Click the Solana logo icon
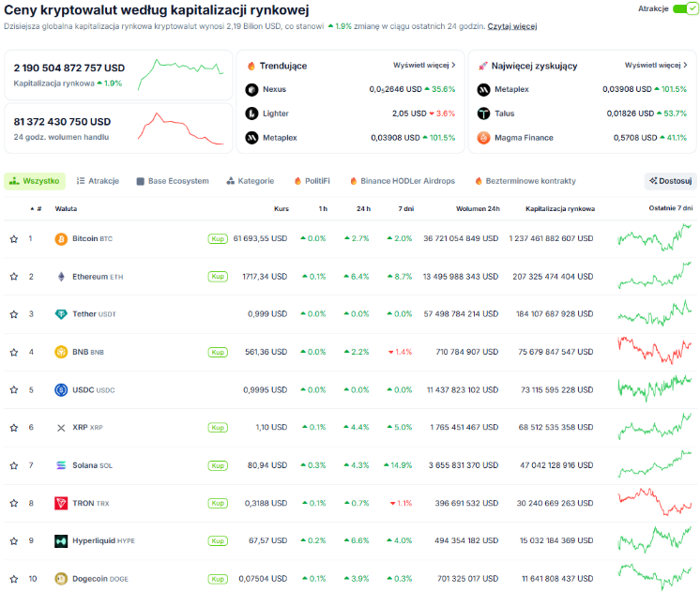 click(61, 465)
